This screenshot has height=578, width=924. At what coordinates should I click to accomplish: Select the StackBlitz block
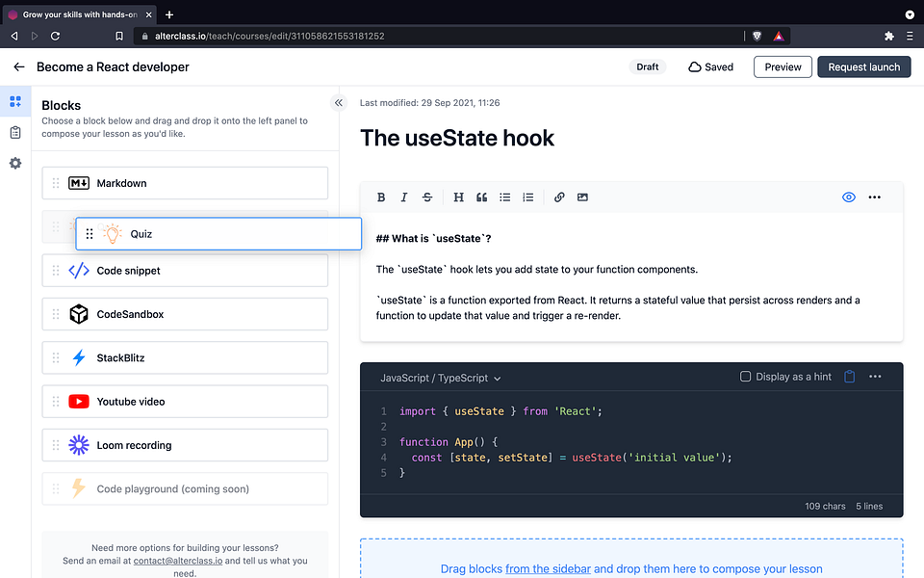(x=185, y=357)
